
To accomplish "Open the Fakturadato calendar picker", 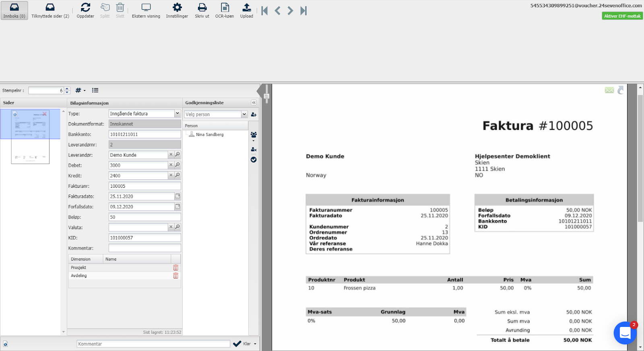I will [178, 196].
